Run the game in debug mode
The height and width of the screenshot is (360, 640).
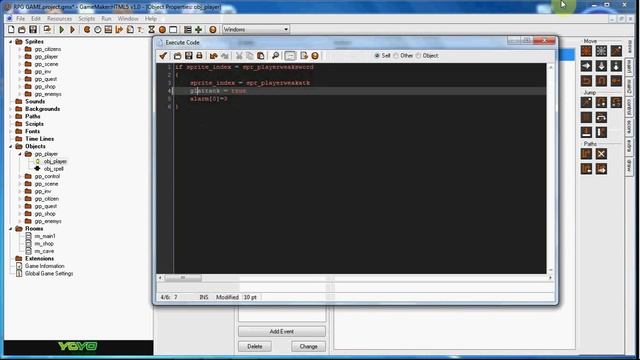click(72, 29)
